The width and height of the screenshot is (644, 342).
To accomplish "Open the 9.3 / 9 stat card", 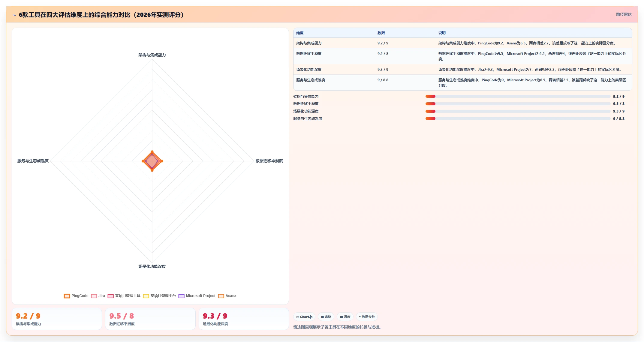I will (x=244, y=319).
